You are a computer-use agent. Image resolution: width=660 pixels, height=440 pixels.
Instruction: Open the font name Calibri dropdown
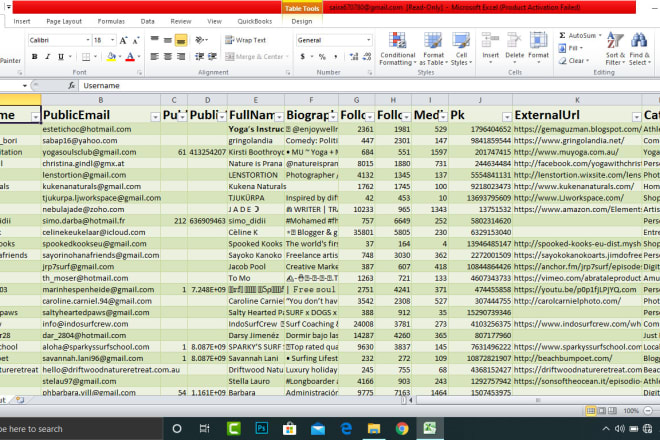click(x=88, y=40)
